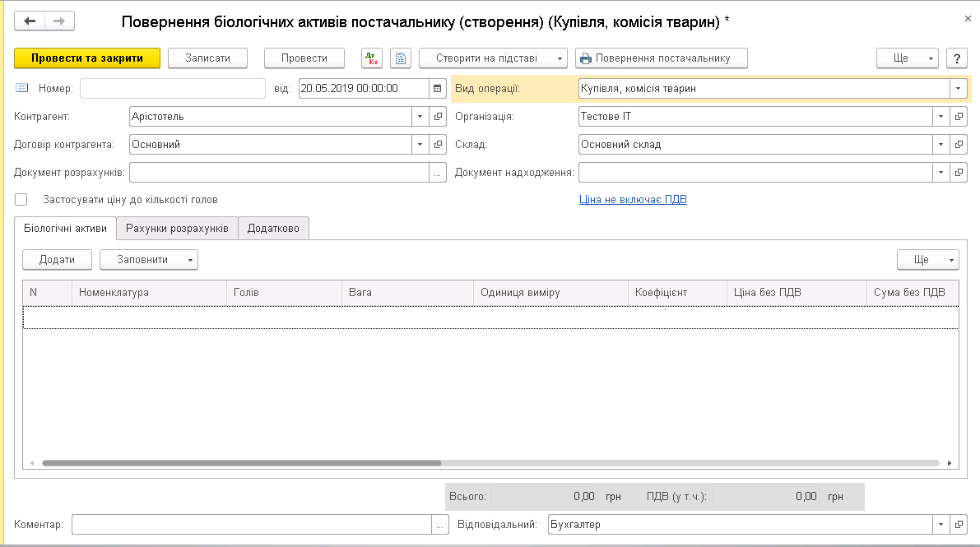
Task: Click the Ціна не включає ПДВ link
Action: (x=632, y=199)
